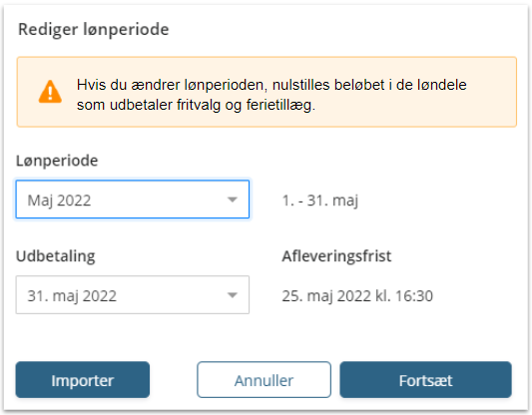Click the warning line mentioning fritvalg og ferietillæg
The width and height of the screenshot is (532, 415).
click(196, 105)
